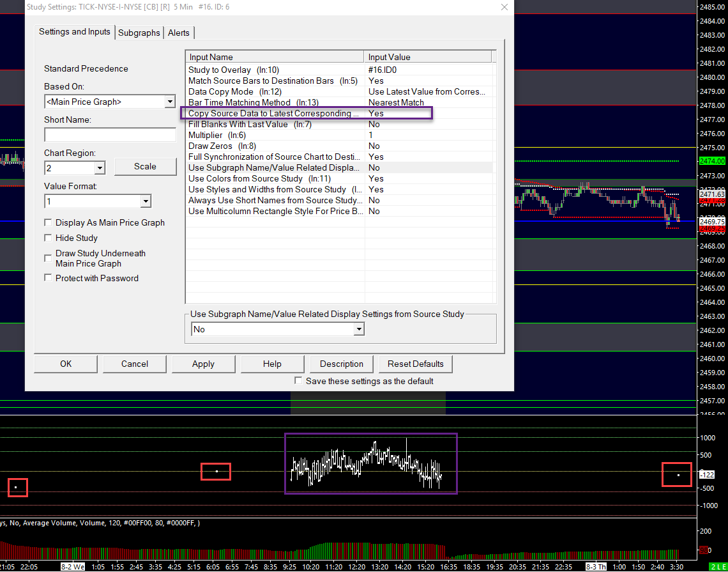Viewport: 728px width, 572px height.
Task: Open Help for this study
Action: point(272,364)
